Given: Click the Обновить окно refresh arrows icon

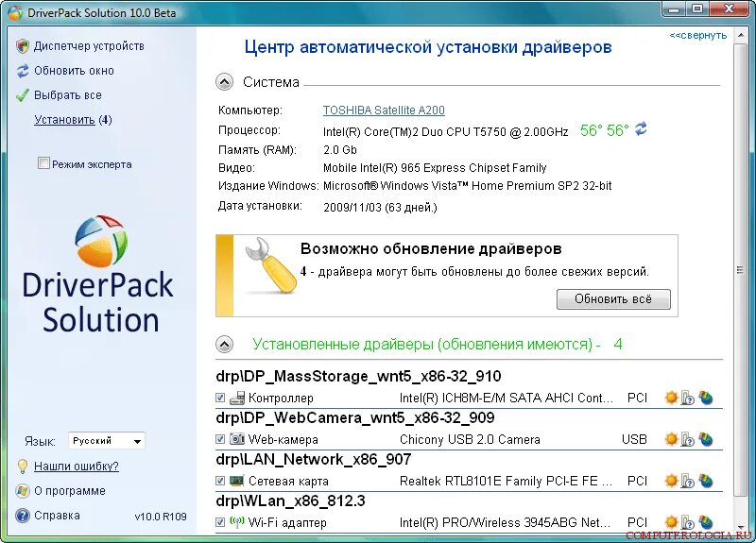Looking at the screenshot, I should (x=23, y=71).
